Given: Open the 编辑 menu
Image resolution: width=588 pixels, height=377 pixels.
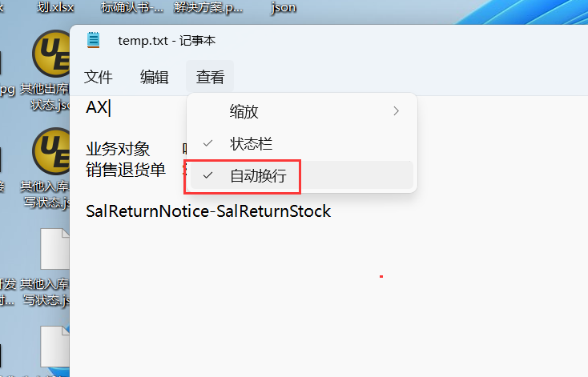Looking at the screenshot, I should coord(154,77).
